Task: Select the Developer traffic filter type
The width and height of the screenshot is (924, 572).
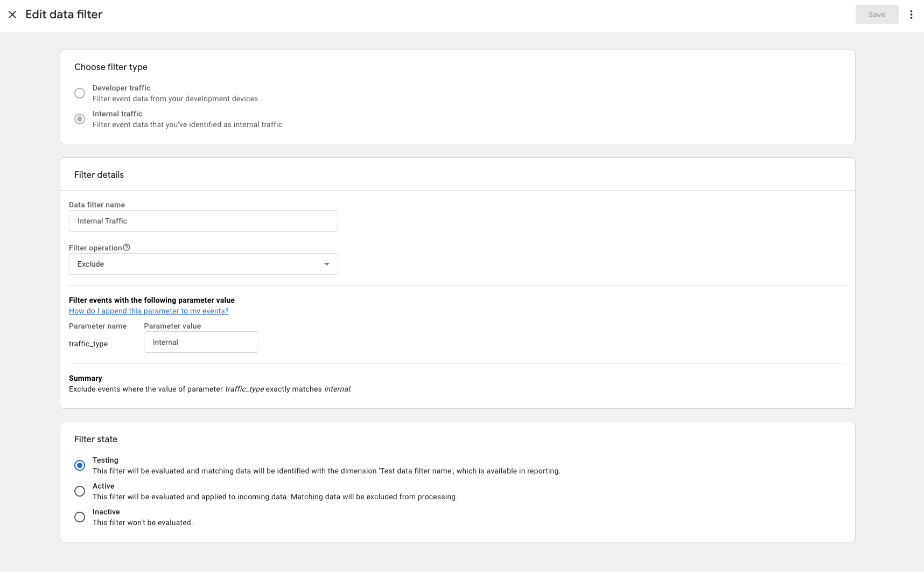Action: point(80,93)
